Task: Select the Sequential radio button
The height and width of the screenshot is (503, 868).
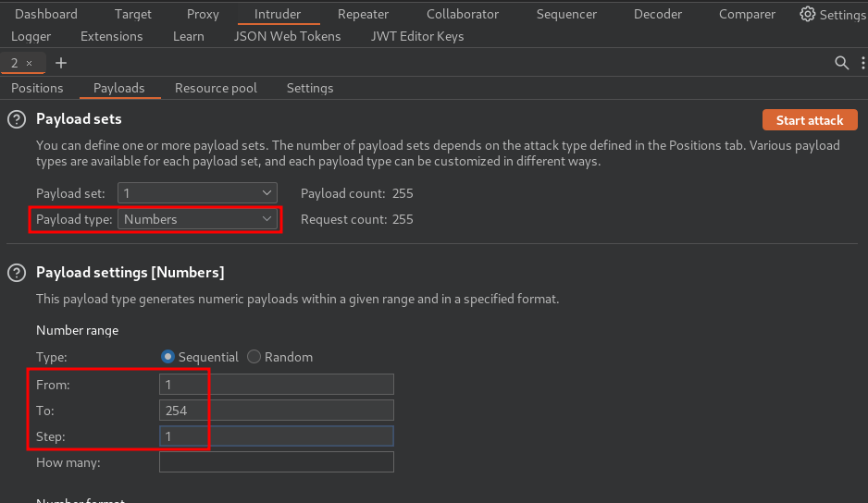Action: [x=167, y=357]
